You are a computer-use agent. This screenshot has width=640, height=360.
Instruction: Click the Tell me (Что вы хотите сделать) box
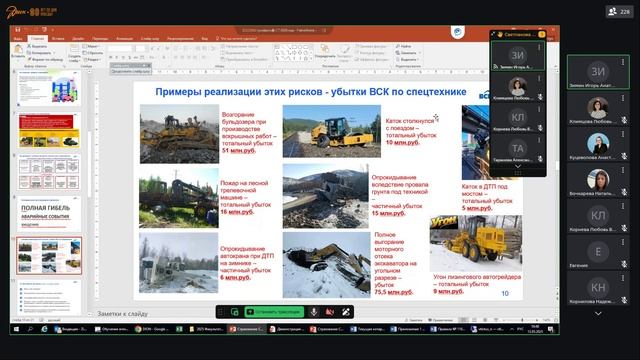(x=237, y=39)
